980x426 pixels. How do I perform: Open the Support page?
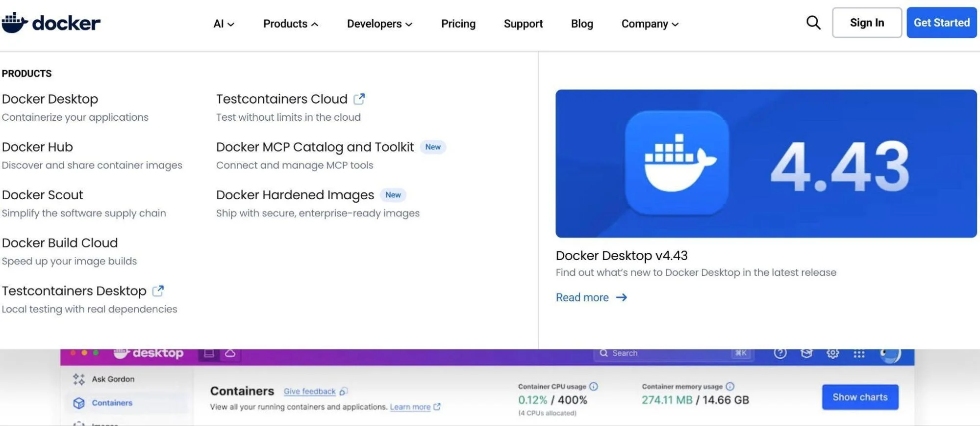click(x=523, y=24)
